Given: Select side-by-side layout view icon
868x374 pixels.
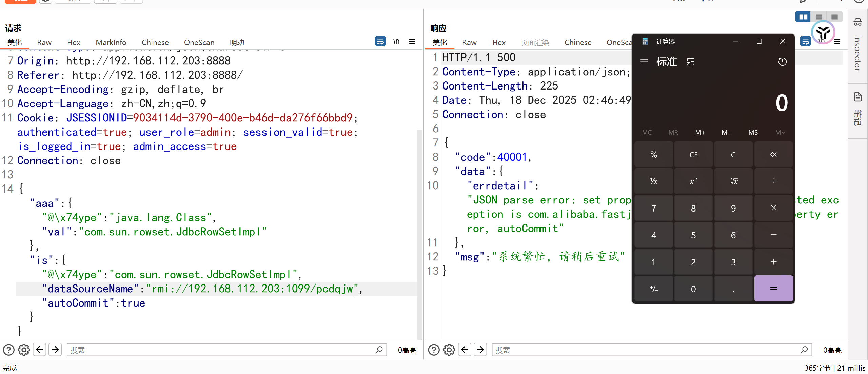Looking at the screenshot, I should (803, 17).
